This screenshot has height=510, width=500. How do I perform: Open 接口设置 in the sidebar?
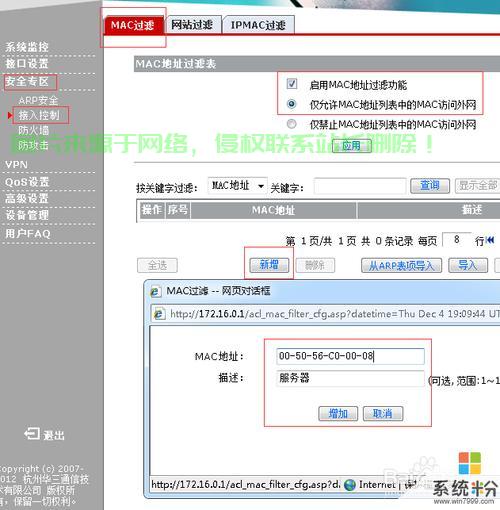tap(27, 63)
